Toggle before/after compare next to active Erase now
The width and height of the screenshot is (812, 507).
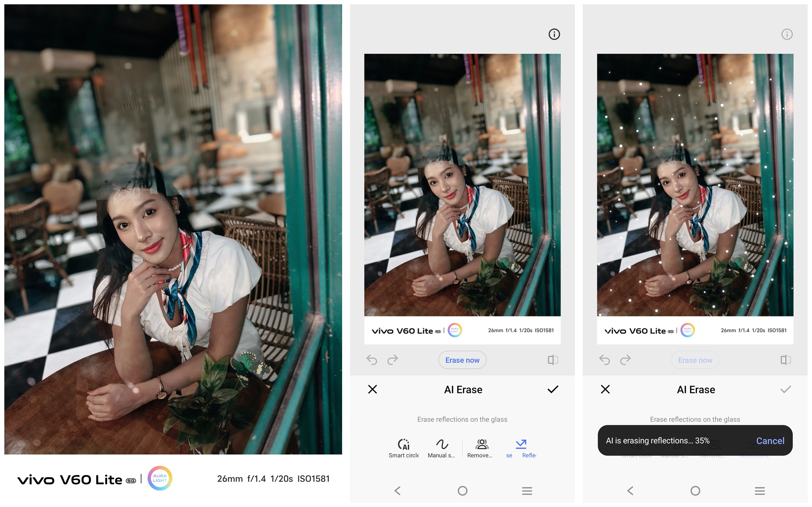(552, 360)
